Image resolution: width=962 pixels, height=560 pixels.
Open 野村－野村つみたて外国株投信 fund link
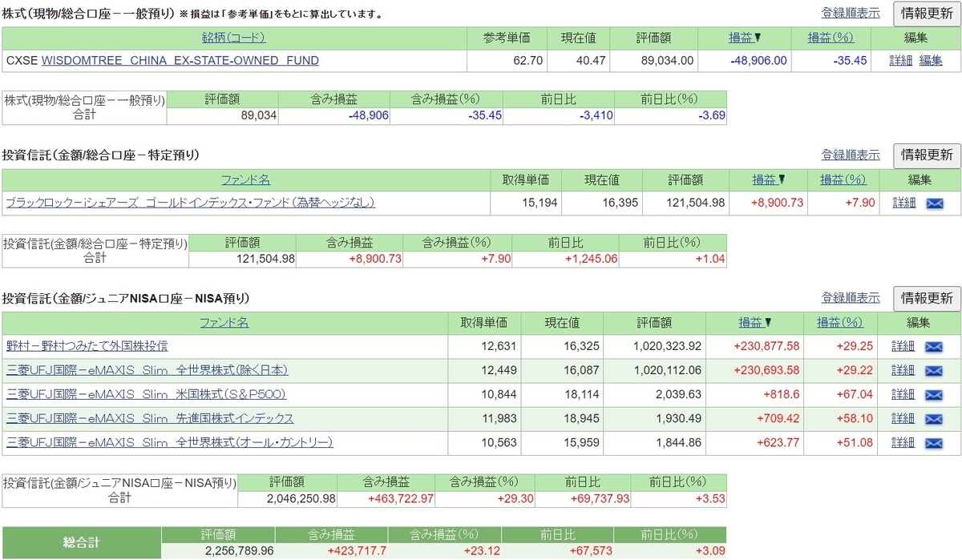[87, 347]
